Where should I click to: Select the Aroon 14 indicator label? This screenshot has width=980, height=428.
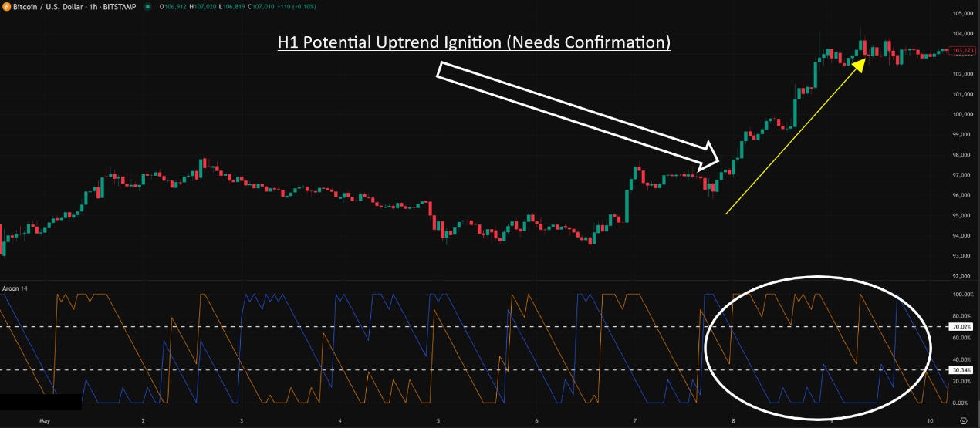pyautogui.click(x=15, y=288)
